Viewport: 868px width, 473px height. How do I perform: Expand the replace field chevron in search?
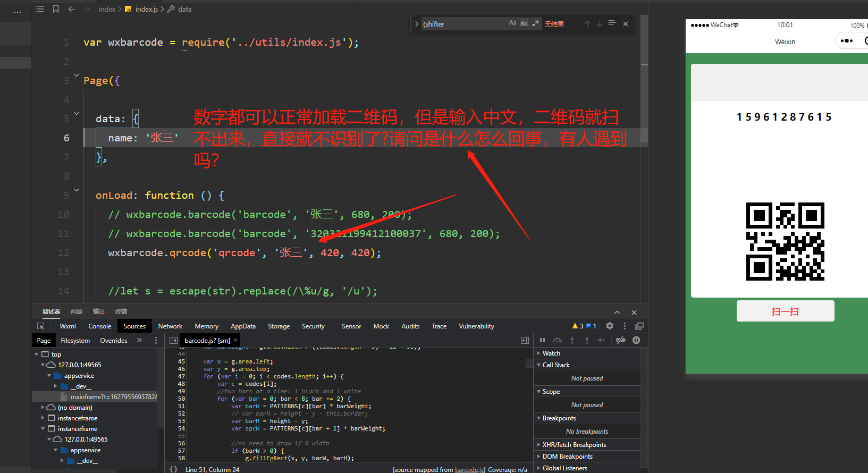pyautogui.click(x=417, y=24)
